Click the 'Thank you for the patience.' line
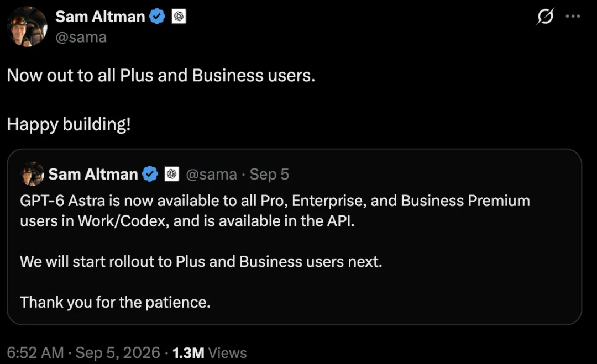Screen dimensions: 597x364 (x=115, y=302)
